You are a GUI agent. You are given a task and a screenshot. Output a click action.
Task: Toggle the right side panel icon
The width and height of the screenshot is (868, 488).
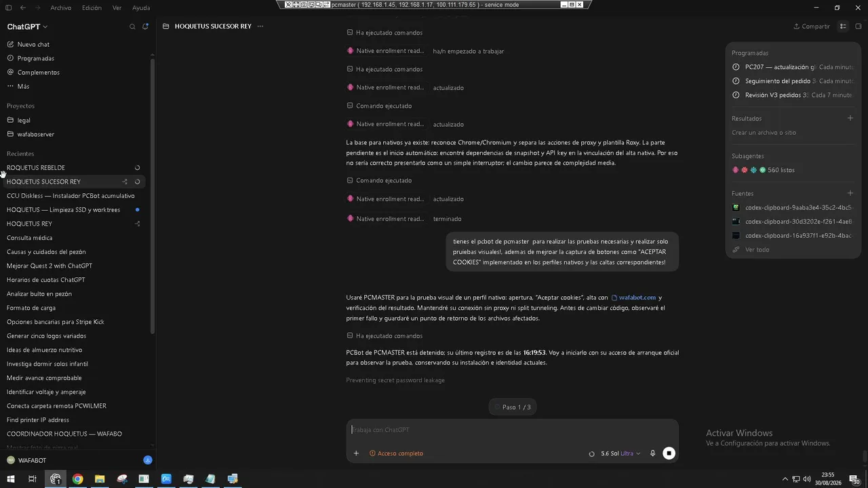(x=859, y=26)
